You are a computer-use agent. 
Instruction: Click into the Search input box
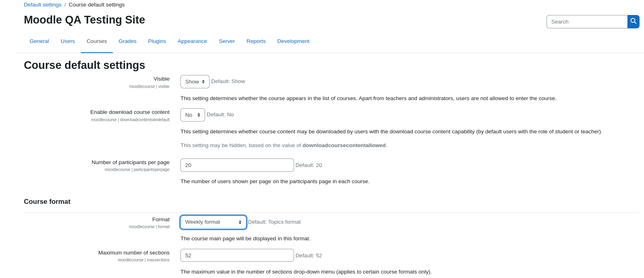coord(587,21)
